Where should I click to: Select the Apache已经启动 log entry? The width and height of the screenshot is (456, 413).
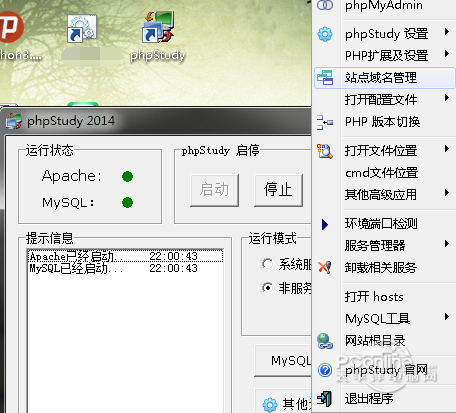(x=125, y=256)
